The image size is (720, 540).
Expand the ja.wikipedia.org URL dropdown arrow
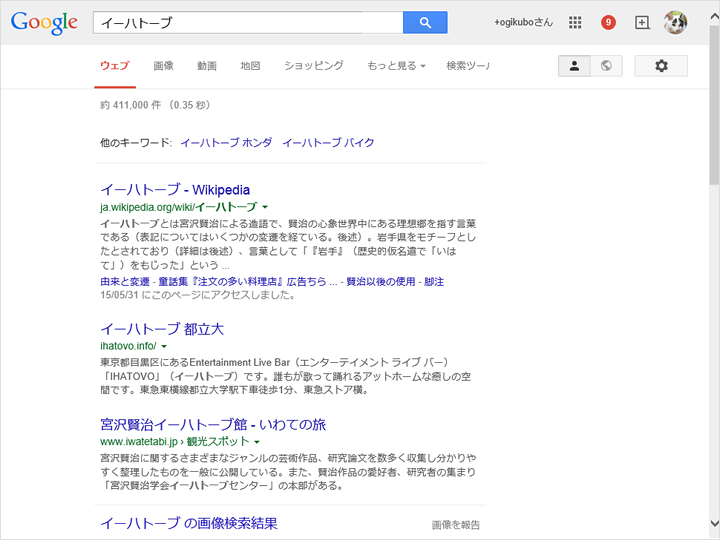click(x=265, y=207)
